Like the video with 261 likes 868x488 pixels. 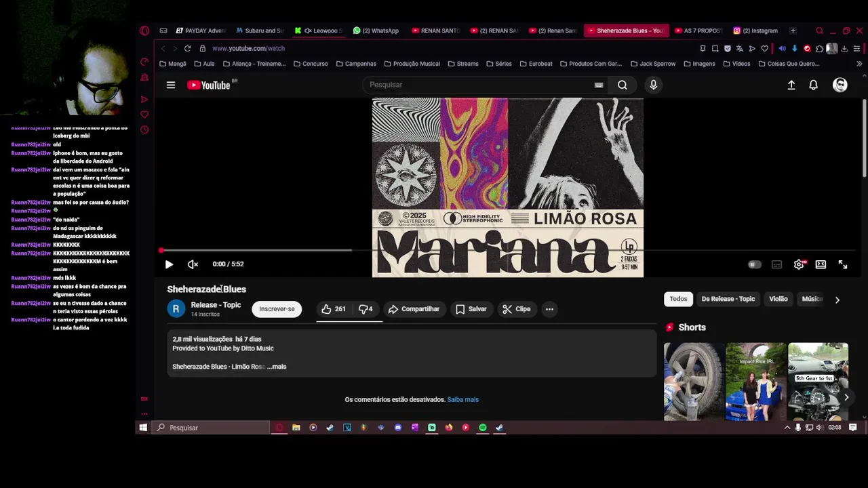point(334,309)
